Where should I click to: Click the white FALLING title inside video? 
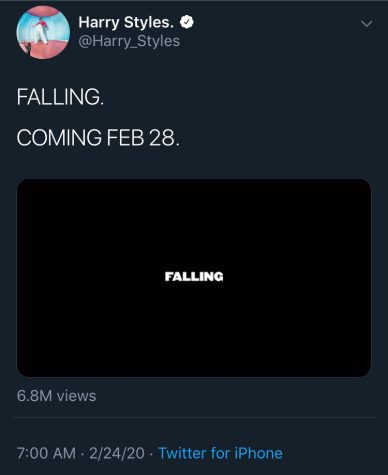coord(194,277)
